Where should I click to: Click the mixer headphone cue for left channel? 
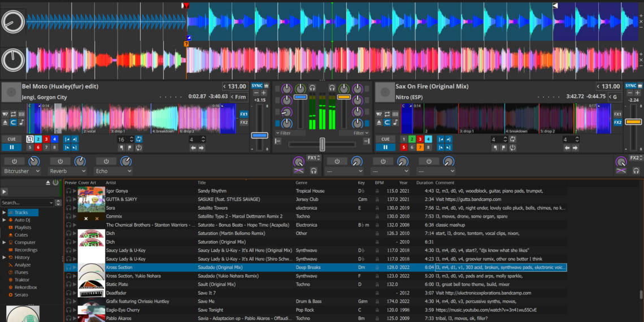pos(312,88)
